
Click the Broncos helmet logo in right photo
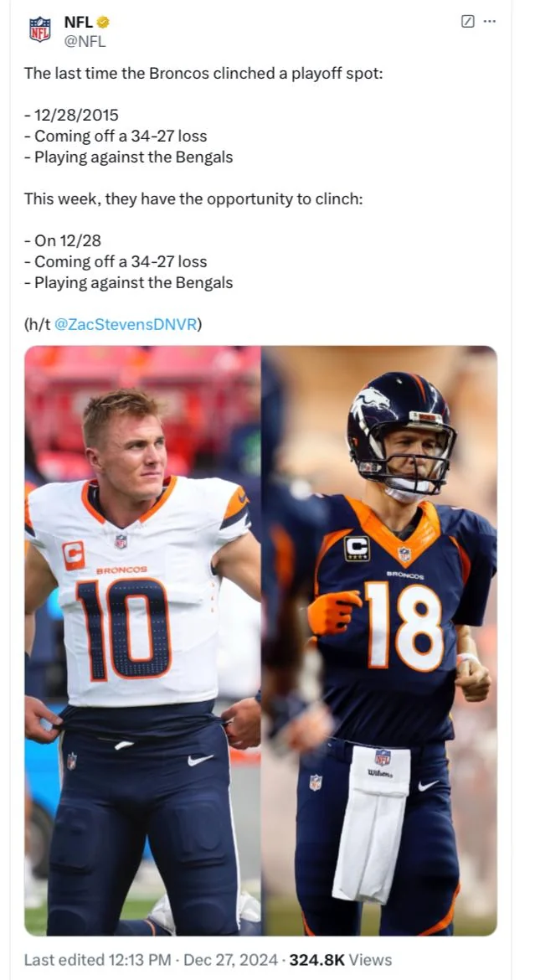[x=371, y=403]
